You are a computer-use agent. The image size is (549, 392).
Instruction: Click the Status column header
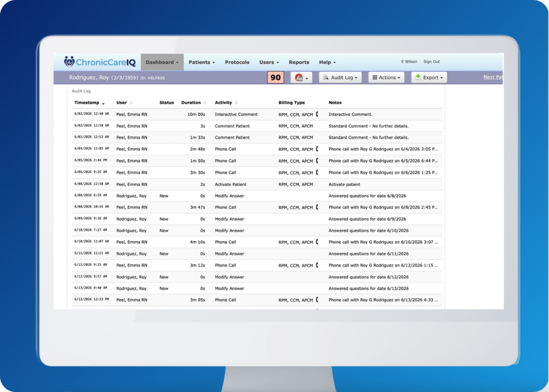167,103
